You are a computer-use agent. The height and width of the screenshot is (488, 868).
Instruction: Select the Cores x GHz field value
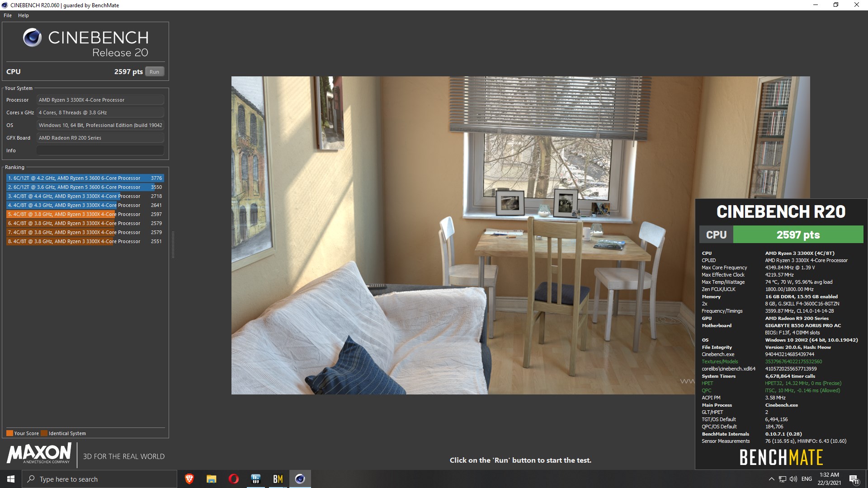(100, 113)
